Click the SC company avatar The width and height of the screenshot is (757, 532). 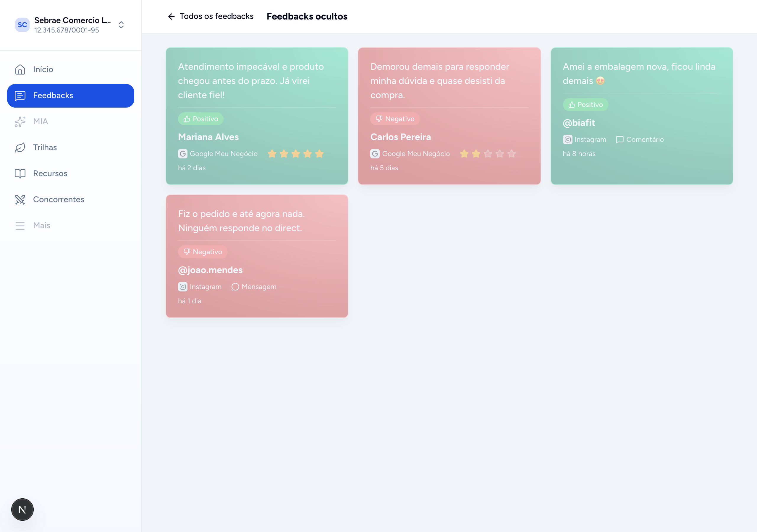pos(22,25)
